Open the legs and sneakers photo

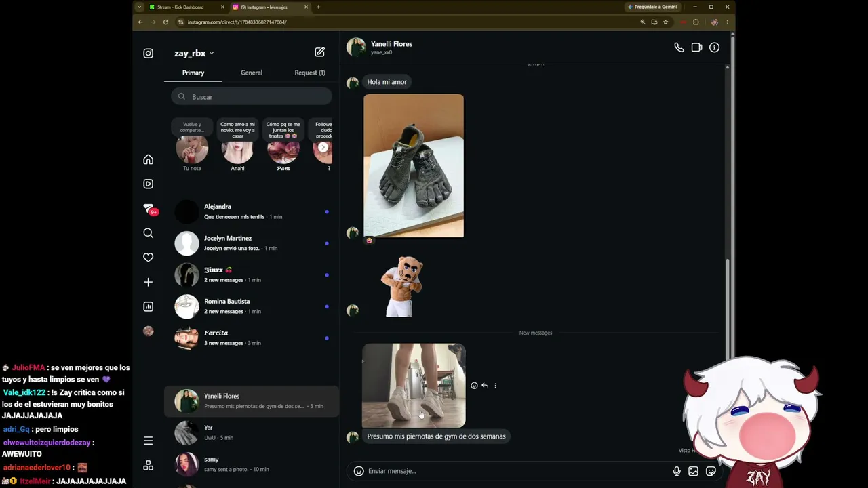coord(414,386)
